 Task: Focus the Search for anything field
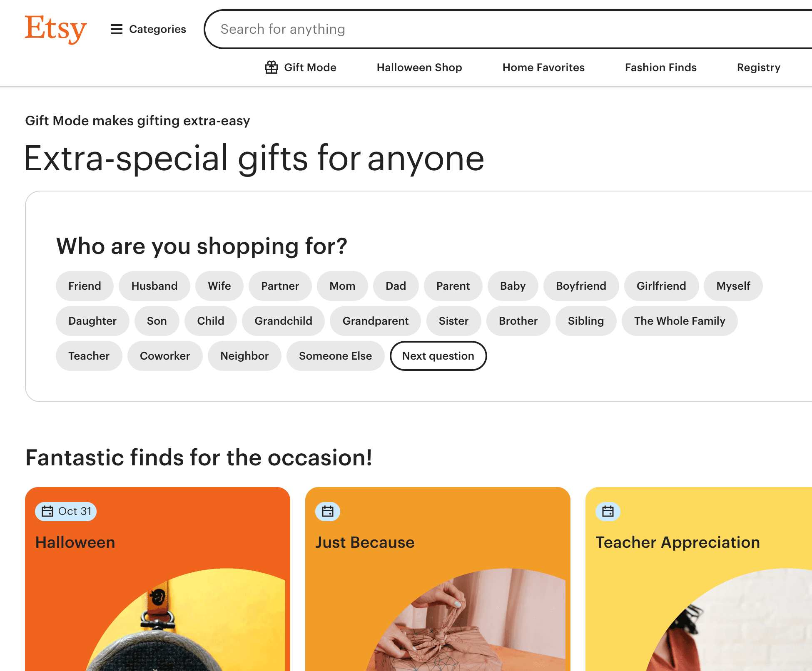[500, 29]
